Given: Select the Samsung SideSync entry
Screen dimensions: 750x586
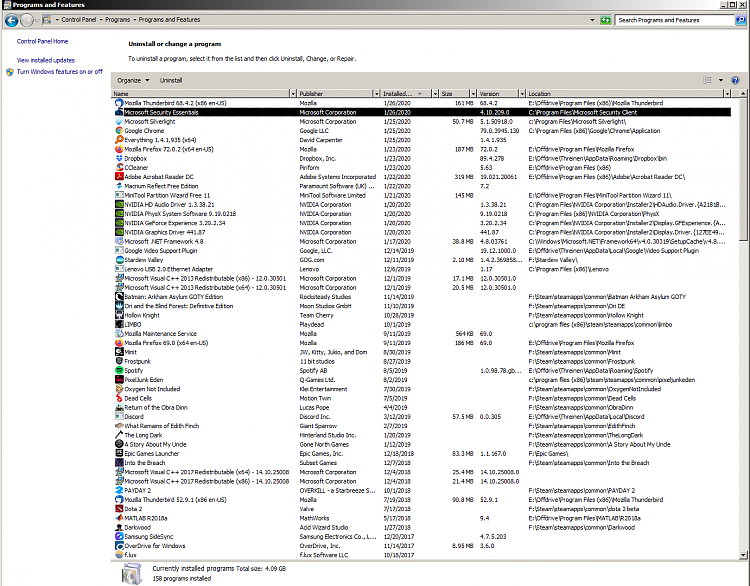Looking at the screenshot, I should tap(422, 537).
